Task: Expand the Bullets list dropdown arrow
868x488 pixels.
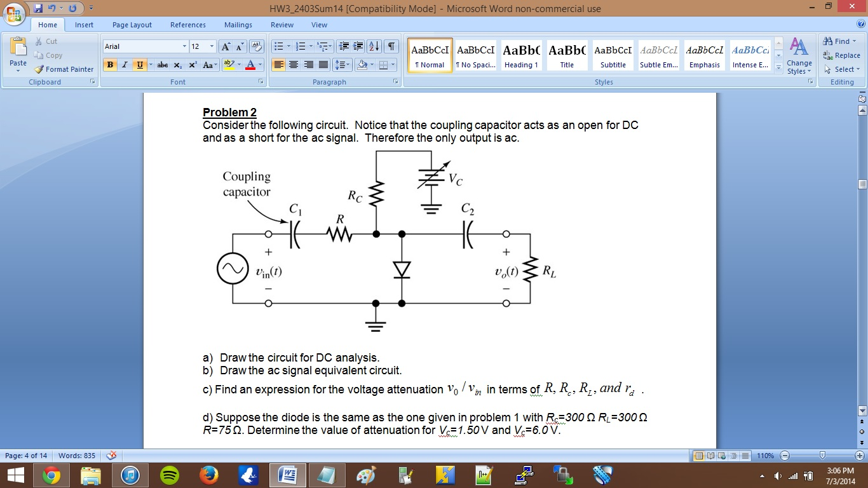Action: [288, 46]
